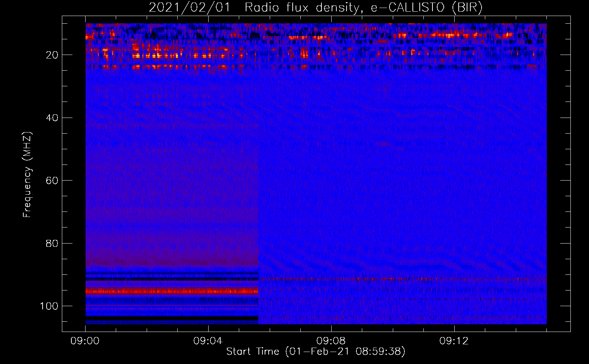The height and width of the screenshot is (364, 589).
Task: Click the '09:12' time tick label
Action: [454, 341]
